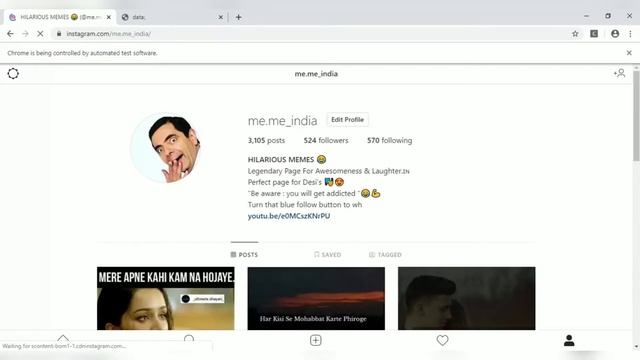View site info via the padlock icon
This screenshot has height=360, width=640.
tap(59, 34)
